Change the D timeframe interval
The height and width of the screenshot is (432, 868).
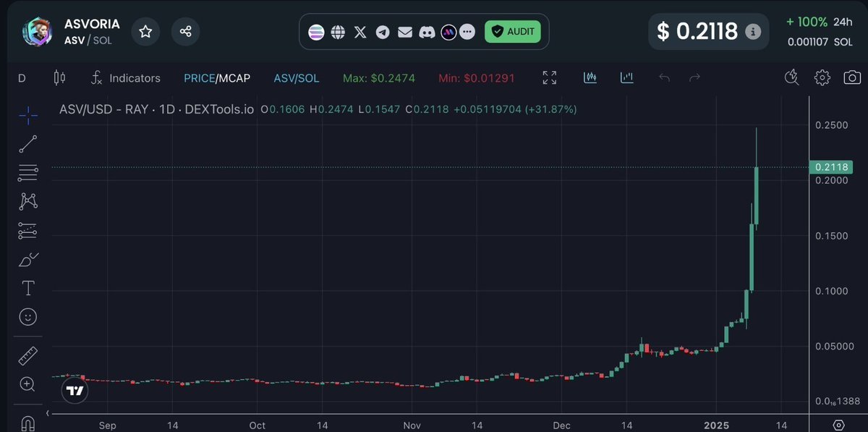pos(22,77)
